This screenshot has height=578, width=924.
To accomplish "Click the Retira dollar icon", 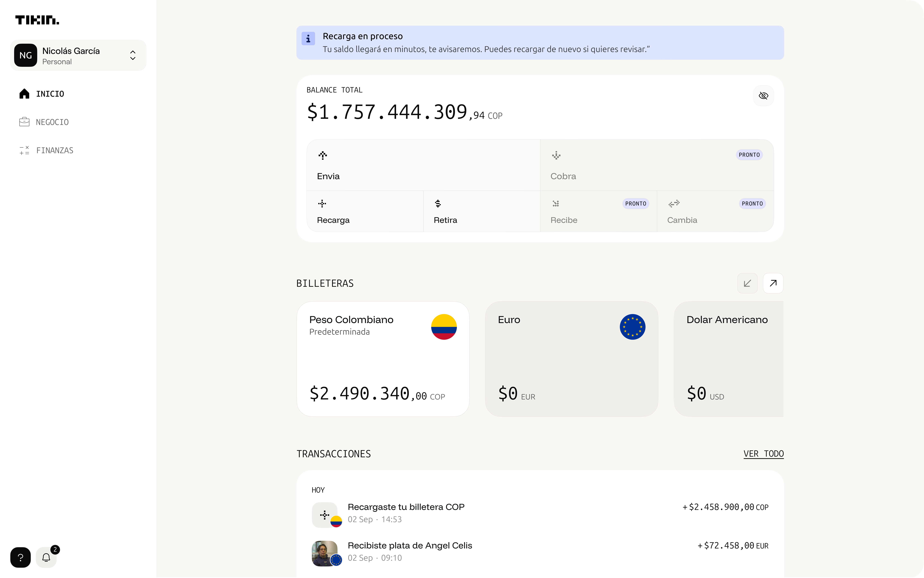I will point(438,203).
